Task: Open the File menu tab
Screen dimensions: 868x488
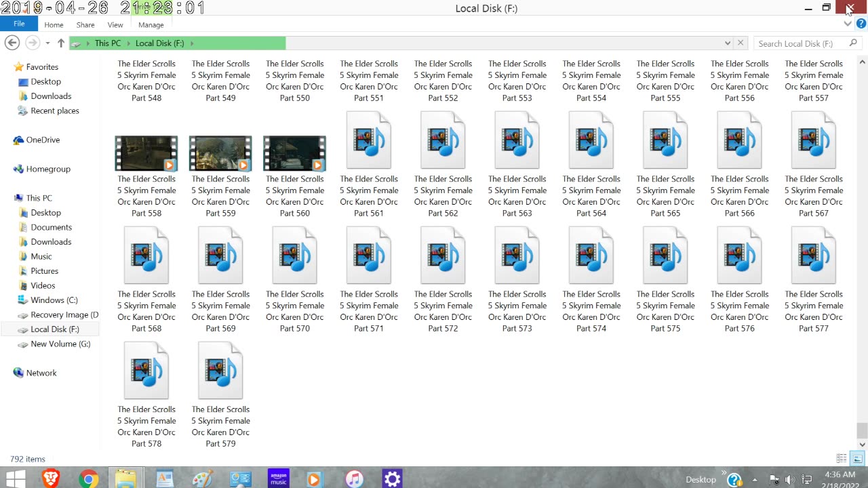Action: click(19, 24)
